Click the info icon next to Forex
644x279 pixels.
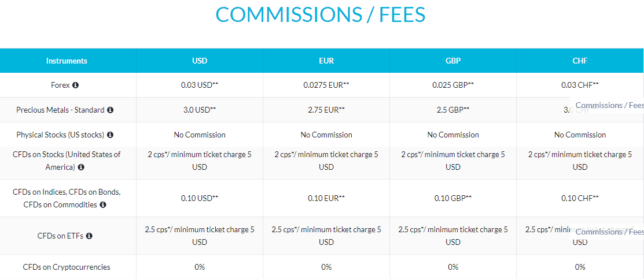(75, 85)
